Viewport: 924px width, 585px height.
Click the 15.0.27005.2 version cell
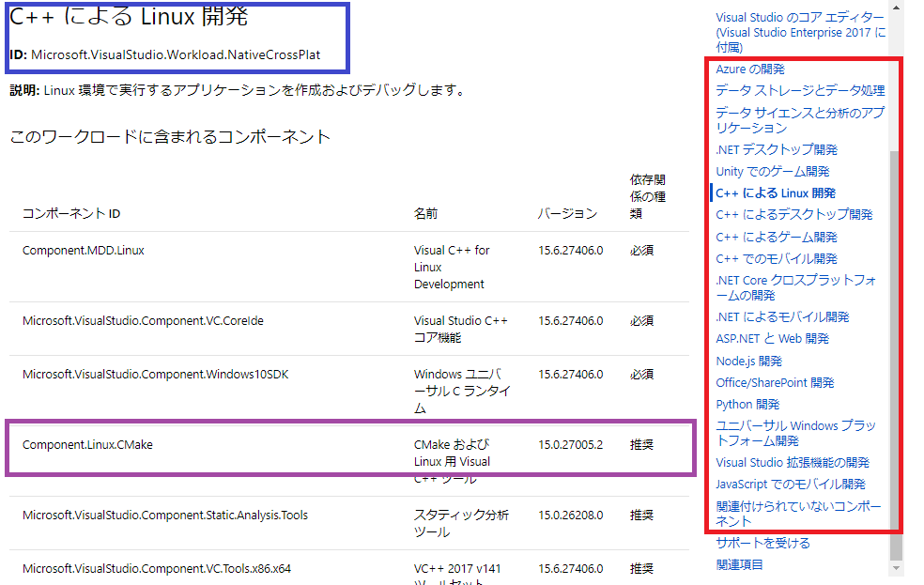(570, 445)
